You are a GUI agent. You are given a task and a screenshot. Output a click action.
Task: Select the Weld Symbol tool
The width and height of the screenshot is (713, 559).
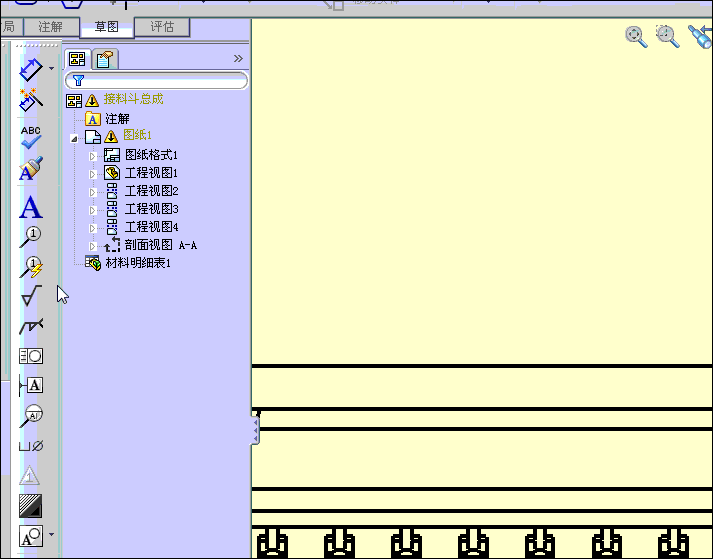(30, 326)
